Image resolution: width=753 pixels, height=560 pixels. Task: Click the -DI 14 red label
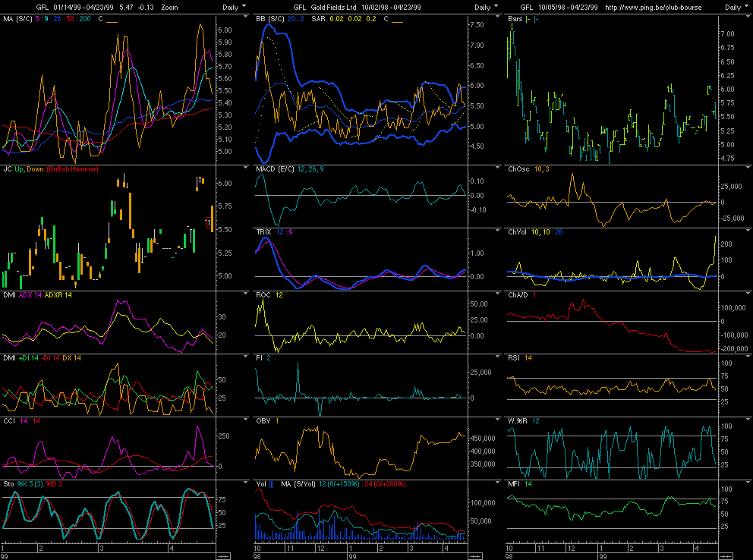point(50,358)
